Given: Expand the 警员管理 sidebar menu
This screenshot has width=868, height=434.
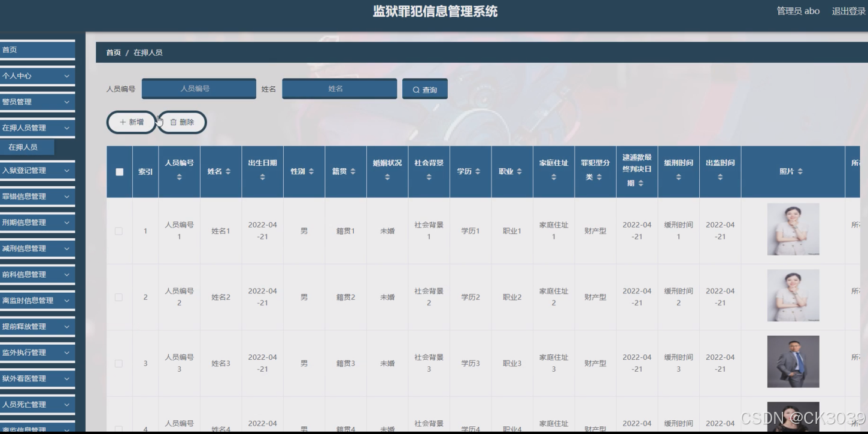Looking at the screenshot, I should click(x=37, y=102).
